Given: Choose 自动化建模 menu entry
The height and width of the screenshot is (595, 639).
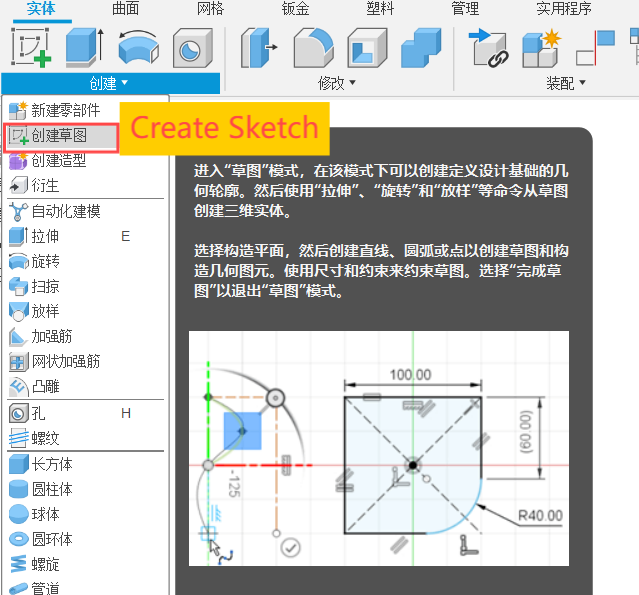Looking at the screenshot, I should pos(86,211).
